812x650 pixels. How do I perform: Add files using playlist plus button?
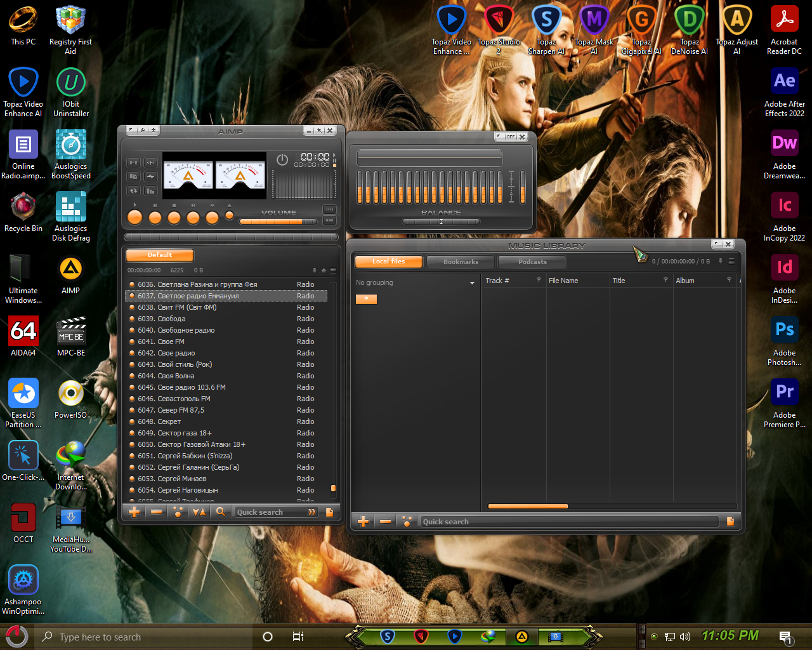(x=134, y=512)
